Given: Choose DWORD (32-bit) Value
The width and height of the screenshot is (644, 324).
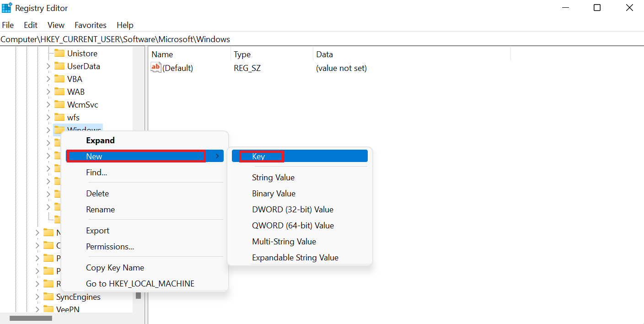Looking at the screenshot, I should (300, 210).
